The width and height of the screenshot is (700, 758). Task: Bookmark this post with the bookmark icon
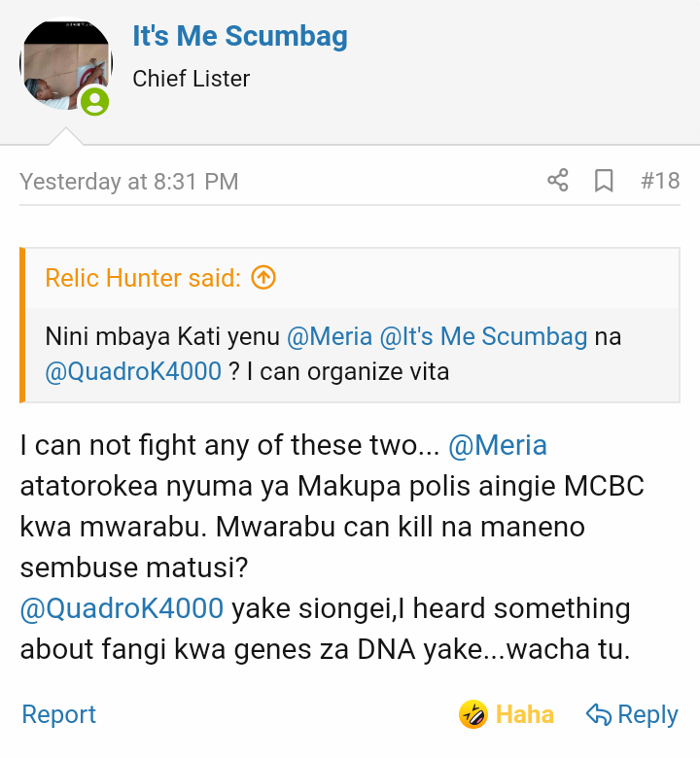(604, 181)
